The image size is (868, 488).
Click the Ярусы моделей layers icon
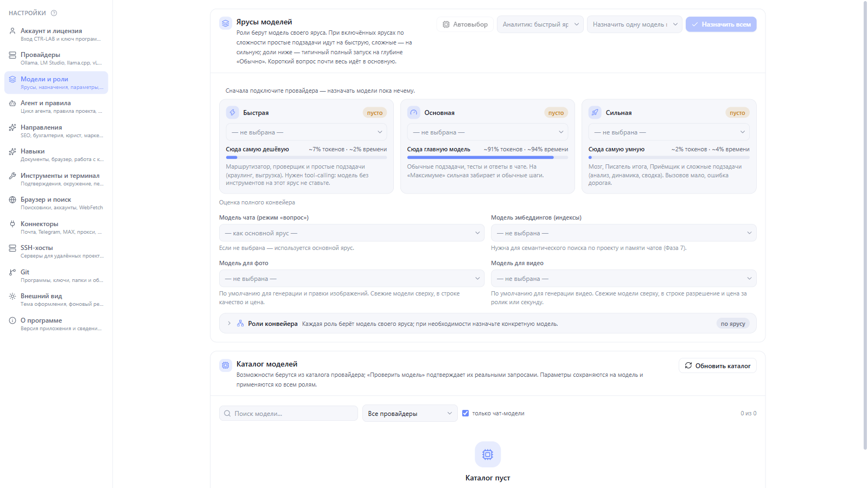tap(226, 23)
